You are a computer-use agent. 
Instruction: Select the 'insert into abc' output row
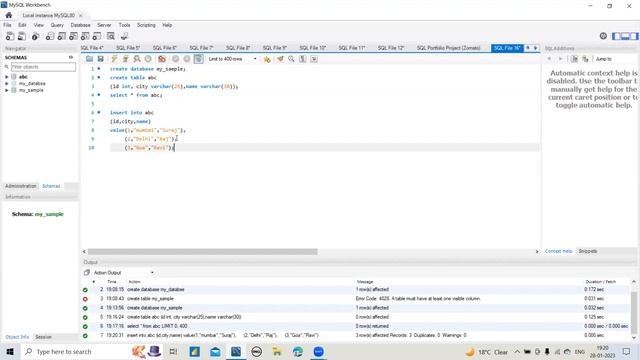click(355, 336)
